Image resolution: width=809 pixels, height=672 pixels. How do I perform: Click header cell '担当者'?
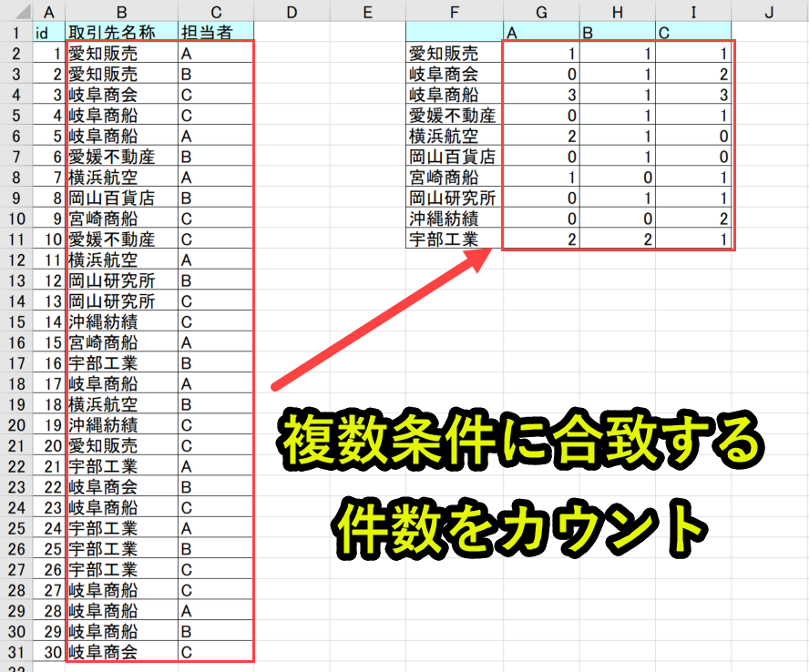point(216,32)
